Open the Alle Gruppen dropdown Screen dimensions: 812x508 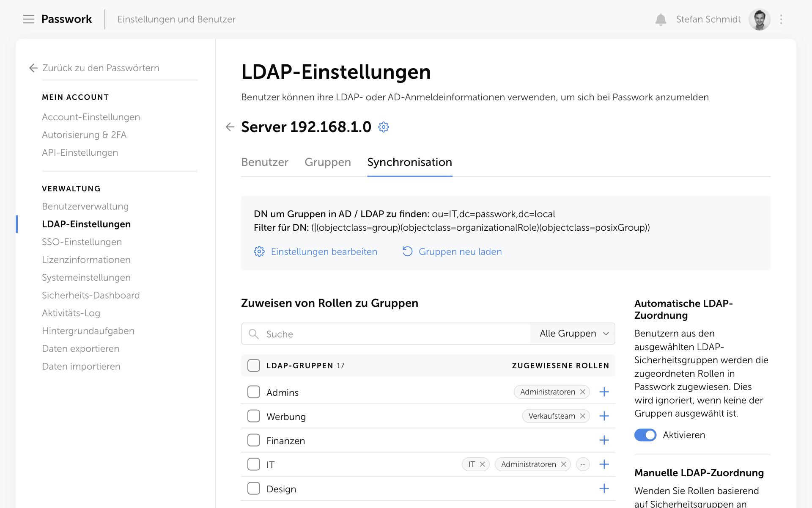click(x=573, y=334)
